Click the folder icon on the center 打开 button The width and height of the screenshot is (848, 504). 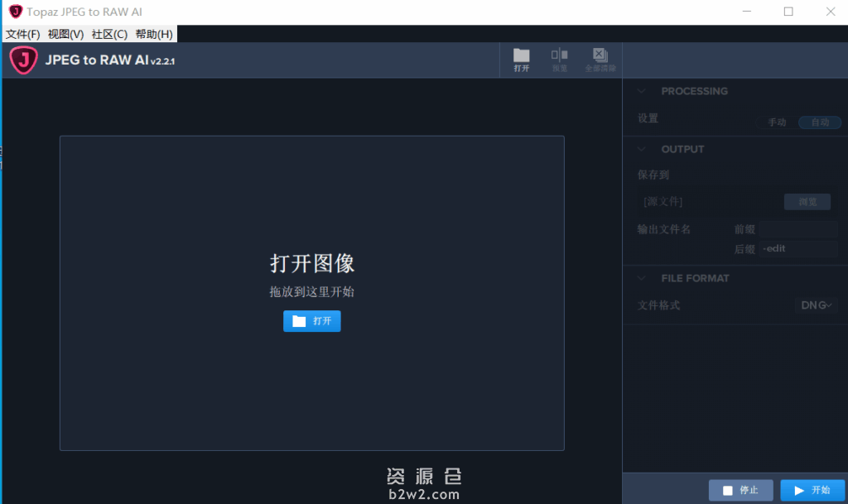coord(298,321)
